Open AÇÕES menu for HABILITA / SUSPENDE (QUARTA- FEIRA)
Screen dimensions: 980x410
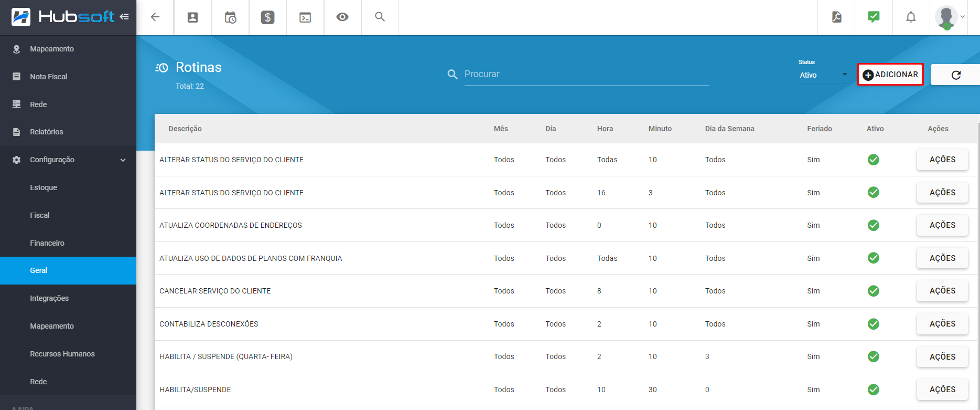coord(942,356)
